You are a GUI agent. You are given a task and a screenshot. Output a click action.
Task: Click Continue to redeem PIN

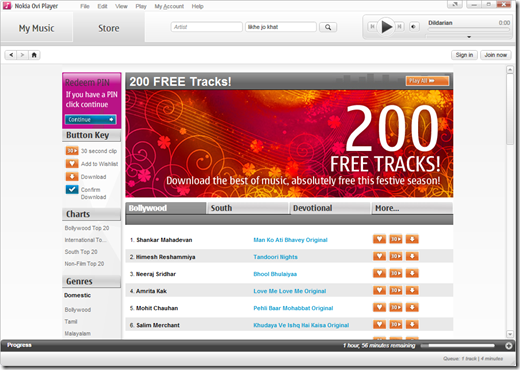pyautogui.click(x=91, y=119)
